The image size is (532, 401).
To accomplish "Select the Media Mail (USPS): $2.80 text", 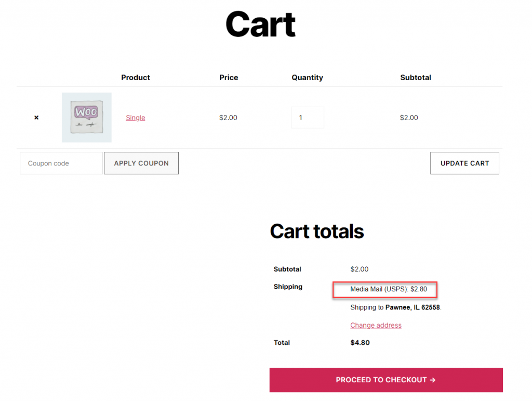I will pos(389,289).
